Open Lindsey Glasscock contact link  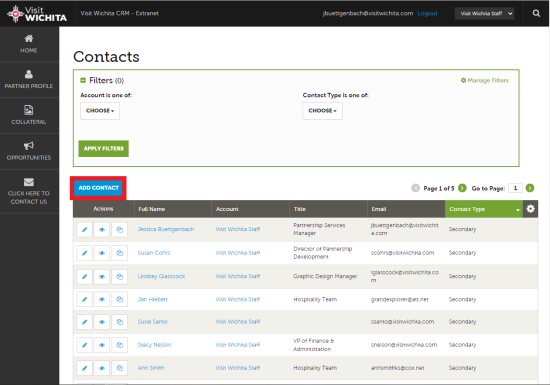tap(161, 276)
